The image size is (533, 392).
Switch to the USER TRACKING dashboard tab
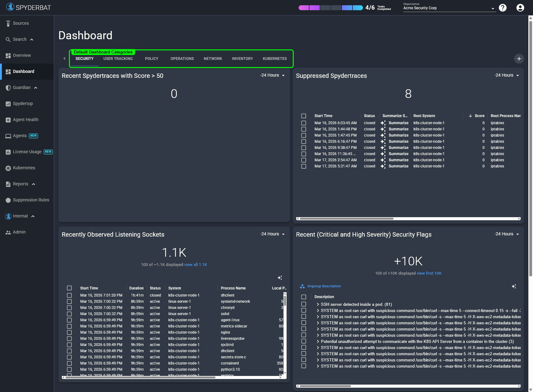118,59
